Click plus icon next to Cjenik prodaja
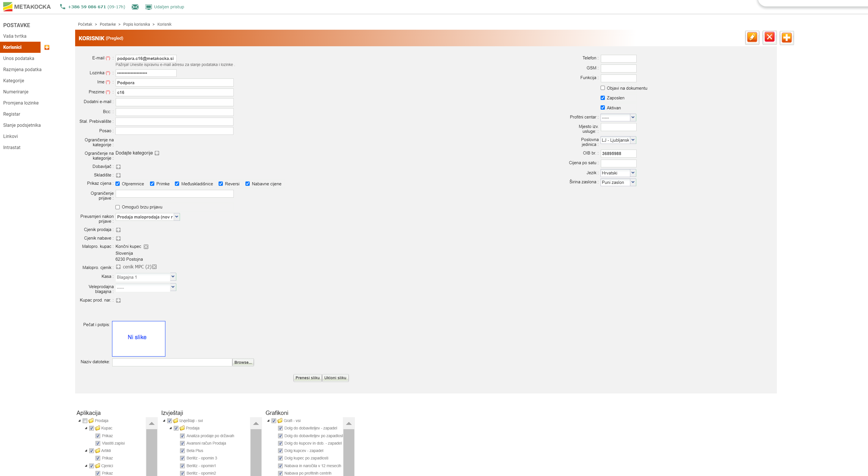This screenshot has width=868, height=476. (118, 230)
